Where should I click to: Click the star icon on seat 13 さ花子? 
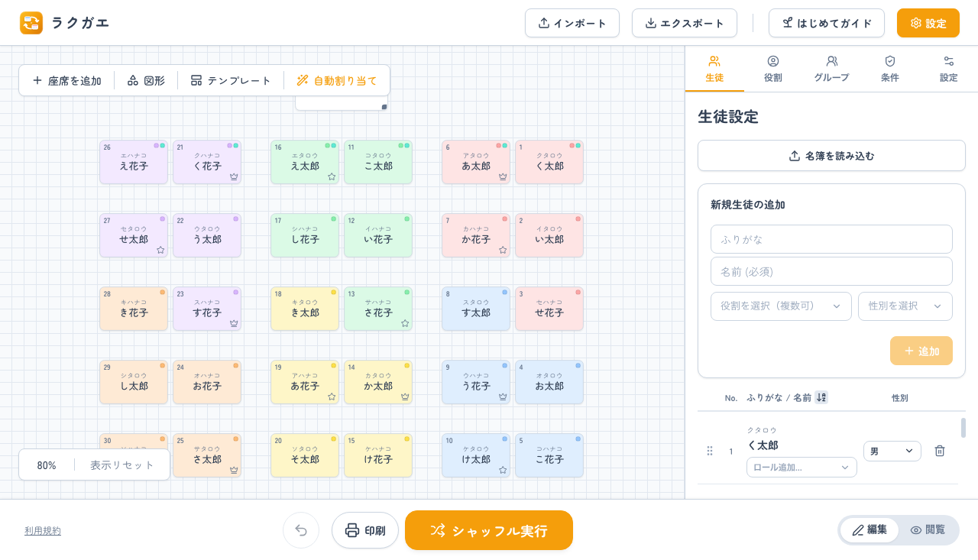point(405,323)
